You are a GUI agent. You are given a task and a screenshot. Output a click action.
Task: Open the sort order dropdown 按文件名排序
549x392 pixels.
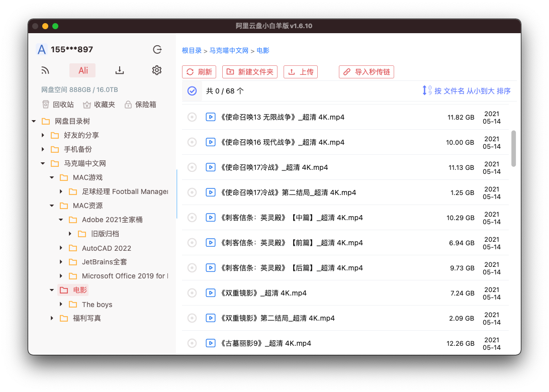[x=467, y=91]
